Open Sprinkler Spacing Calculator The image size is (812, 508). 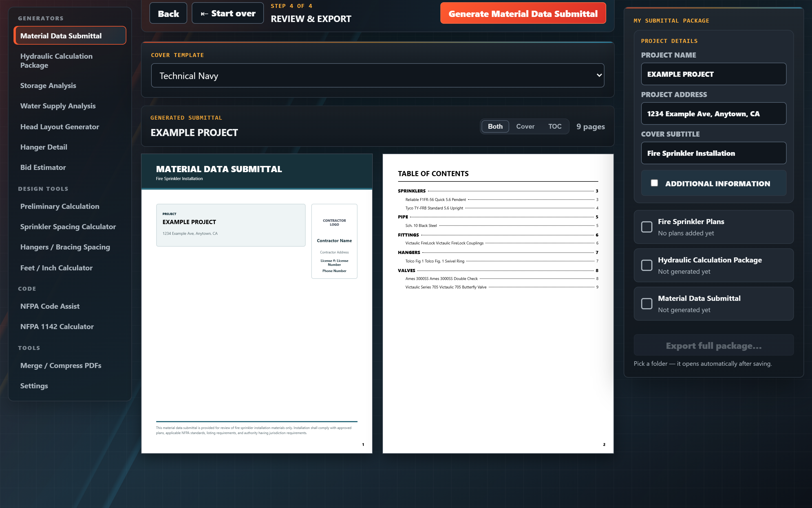click(x=70, y=226)
